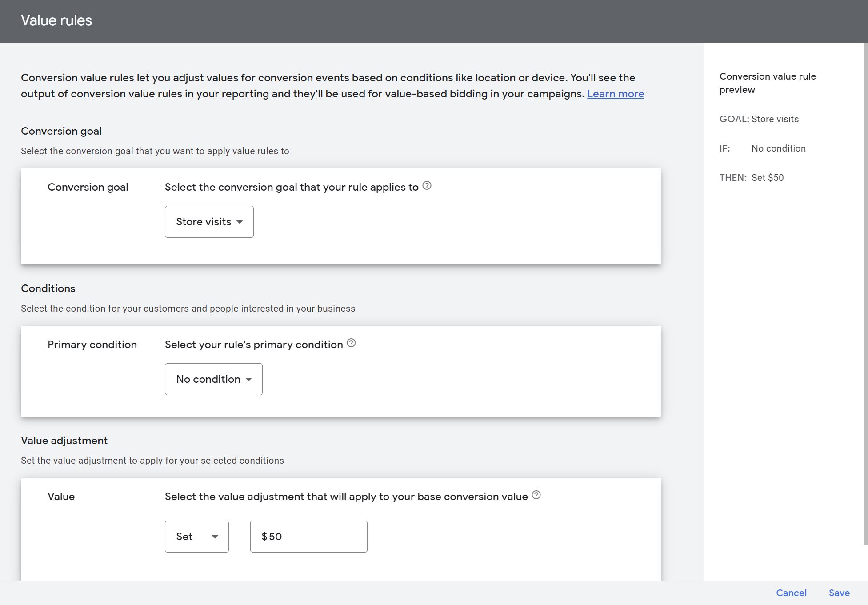Image resolution: width=868 pixels, height=605 pixels.
Task: Click IF: No condition in preview panel
Action: (x=762, y=148)
